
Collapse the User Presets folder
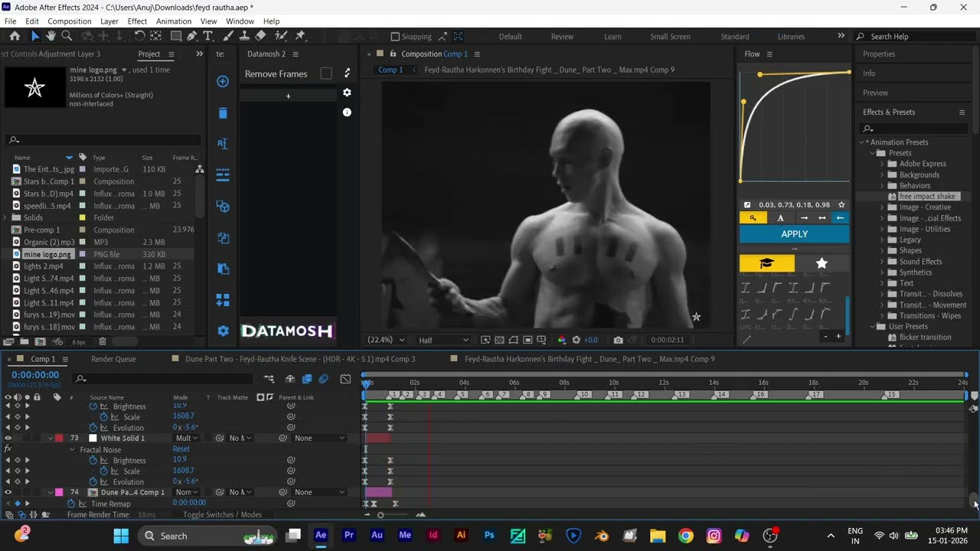click(871, 327)
